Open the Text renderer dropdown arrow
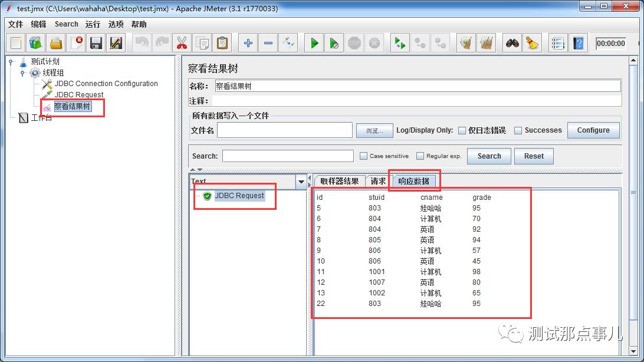The width and height of the screenshot is (644, 362). (x=301, y=182)
